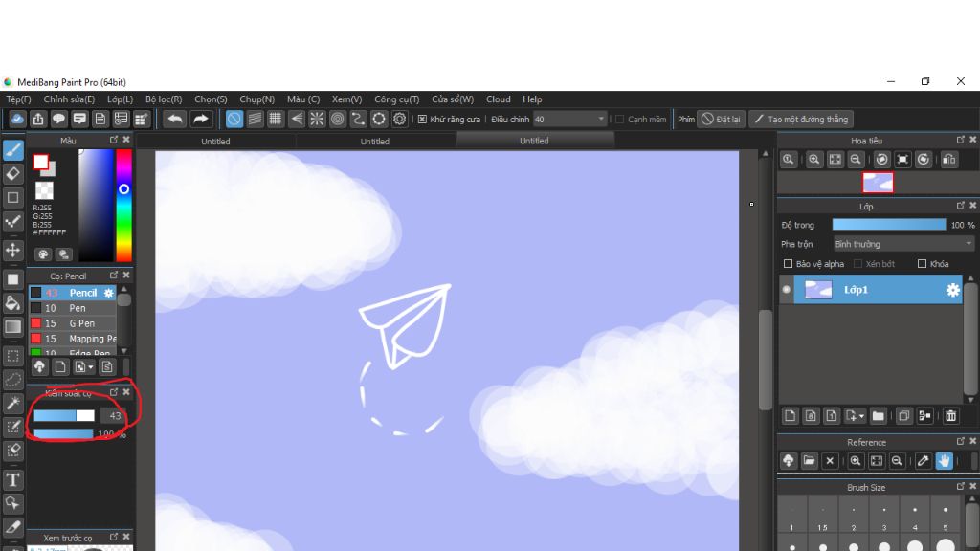Expand the add layer dropdown arrow
Viewport: 980px width, 551px height.
(861, 416)
